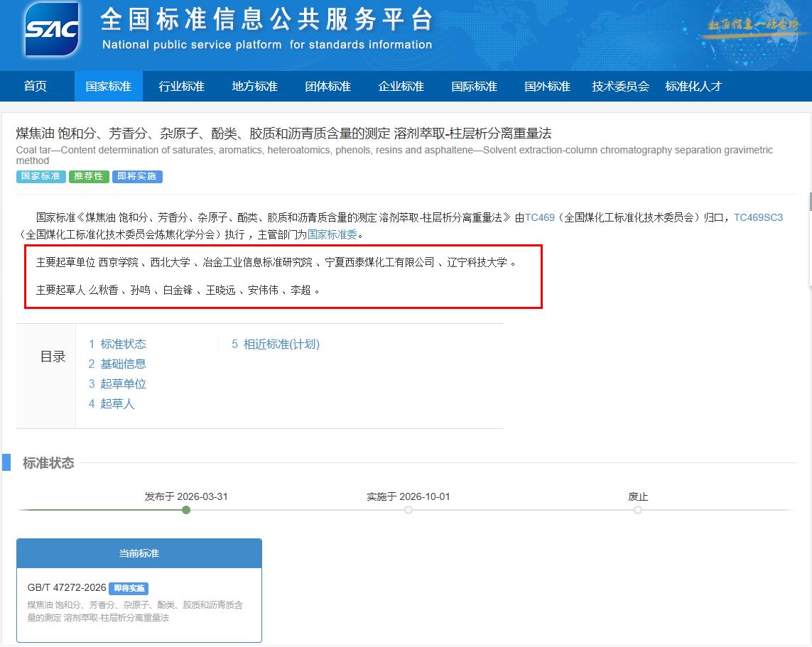
Task: Click the 标准化人才 tab
Action: coord(693,87)
